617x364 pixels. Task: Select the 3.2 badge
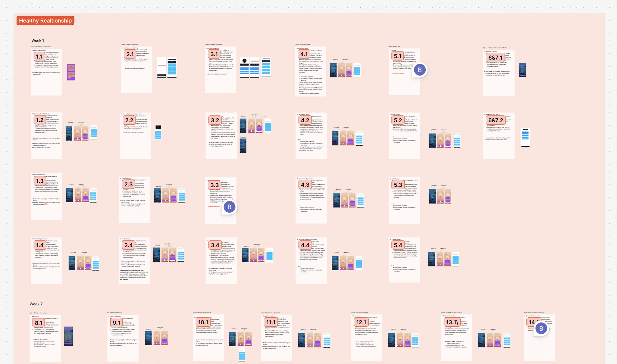point(215,120)
